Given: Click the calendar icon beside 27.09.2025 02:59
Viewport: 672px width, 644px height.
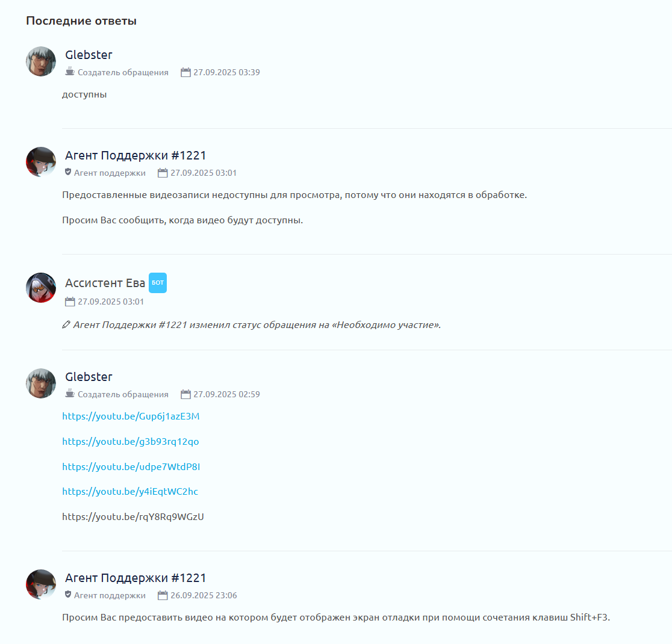Looking at the screenshot, I should pos(185,394).
